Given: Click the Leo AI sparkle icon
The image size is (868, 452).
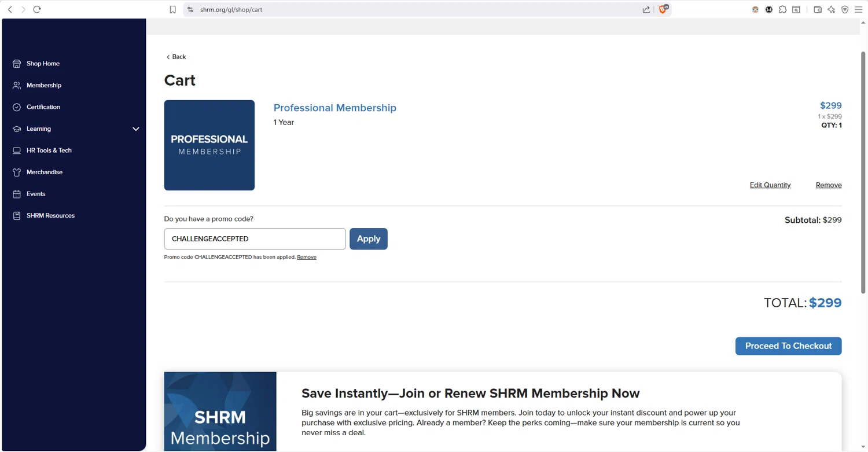Looking at the screenshot, I should click(832, 9).
